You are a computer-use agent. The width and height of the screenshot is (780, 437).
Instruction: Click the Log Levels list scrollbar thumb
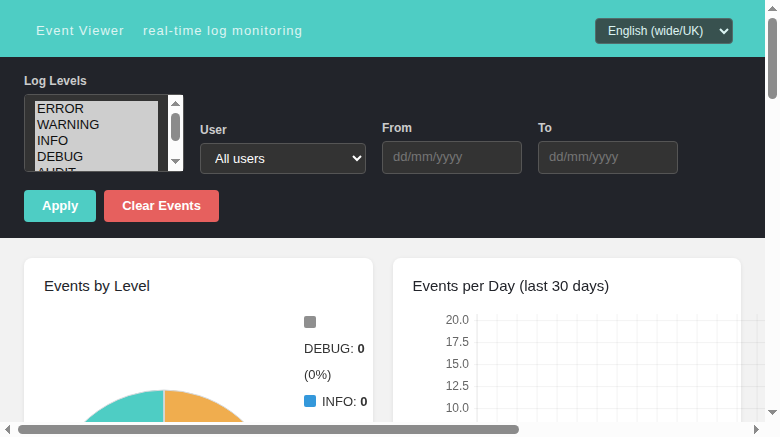(x=175, y=127)
